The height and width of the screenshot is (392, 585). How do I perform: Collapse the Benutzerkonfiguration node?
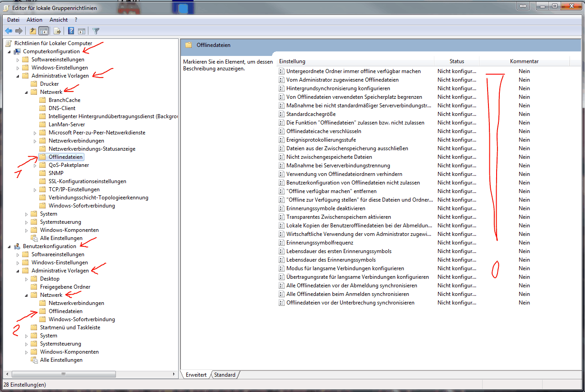point(9,246)
